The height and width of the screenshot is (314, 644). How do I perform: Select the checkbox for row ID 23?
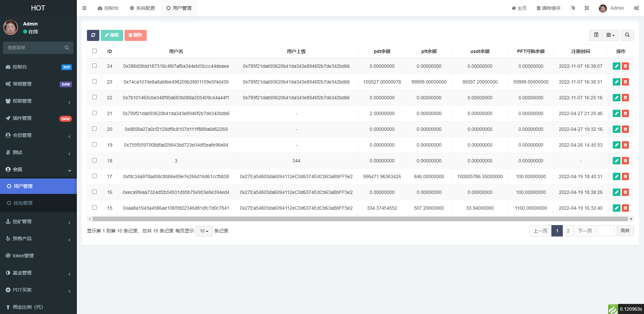coord(94,82)
